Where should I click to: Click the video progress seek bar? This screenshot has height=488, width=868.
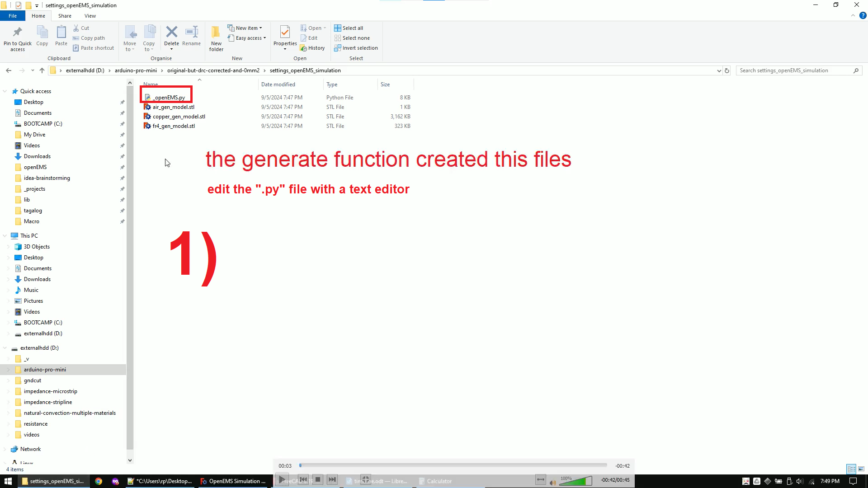click(453, 465)
